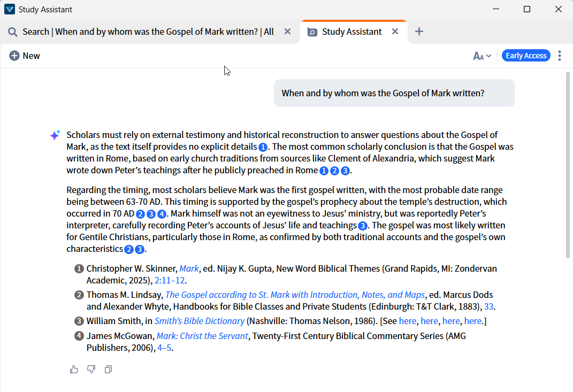Viewport: 573px width, 392px height.
Task: Click footnote number 3 beside William Smith
Action: point(79,321)
